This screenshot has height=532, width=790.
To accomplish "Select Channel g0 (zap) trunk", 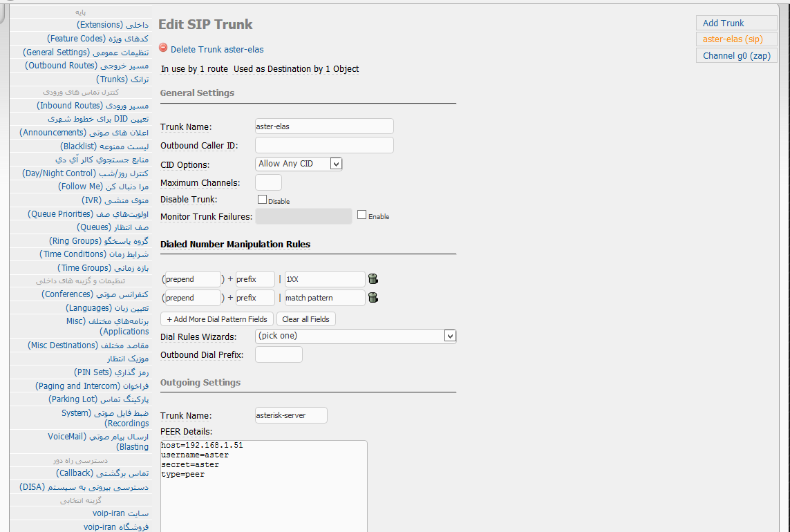I will pos(736,55).
